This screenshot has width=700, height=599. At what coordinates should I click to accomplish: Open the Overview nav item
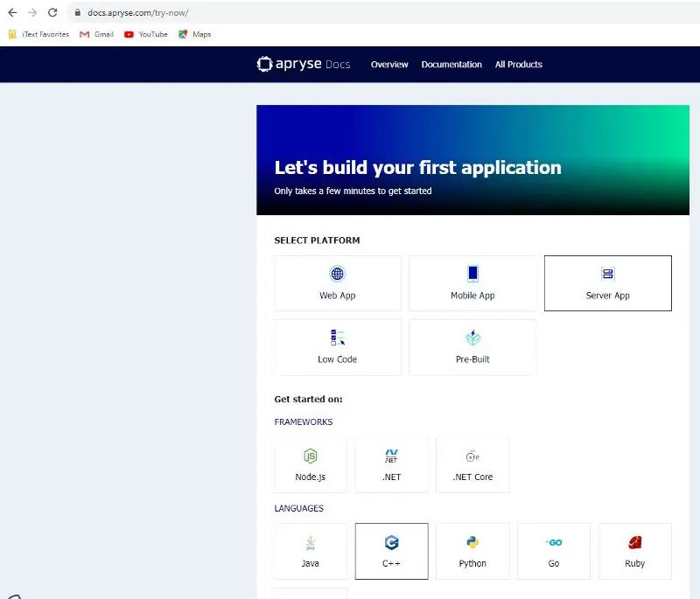[389, 64]
